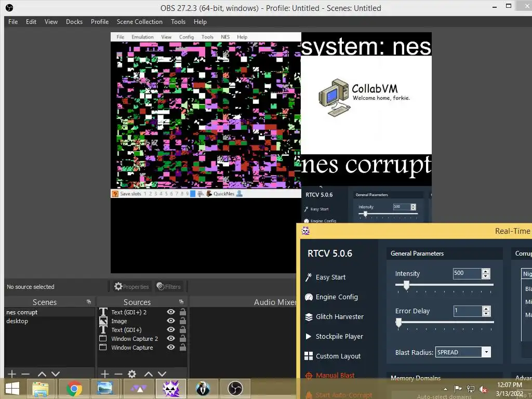532x399 pixels.
Task: Open RTCV app from taskbar
Action: tap(171, 389)
